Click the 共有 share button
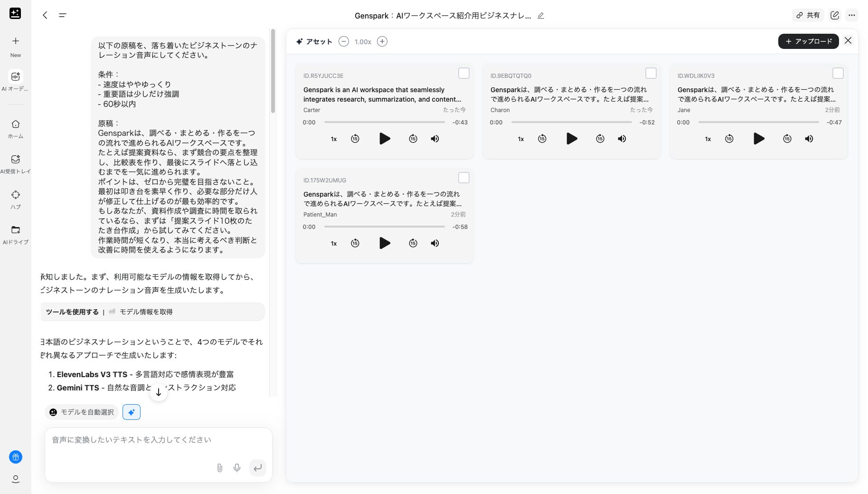This screenshot has width=868, height=494. (x=808, y=15)
